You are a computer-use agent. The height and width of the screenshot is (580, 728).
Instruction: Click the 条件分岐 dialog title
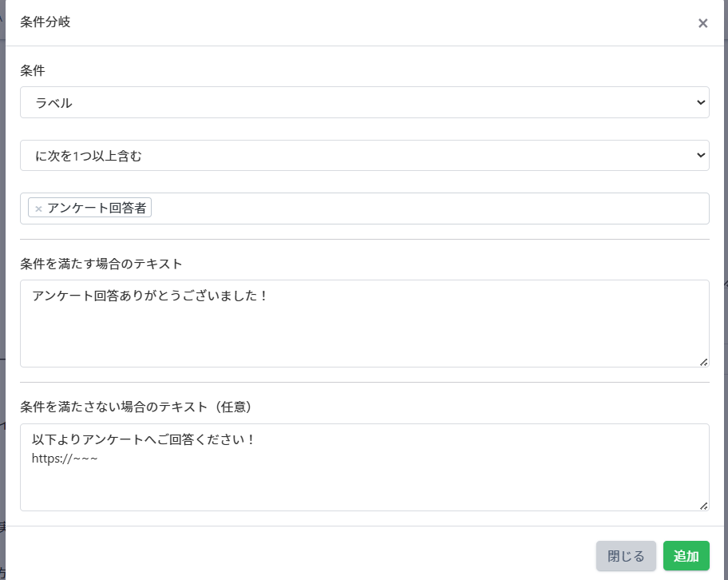pyautogui.click(x=45, y=22)
